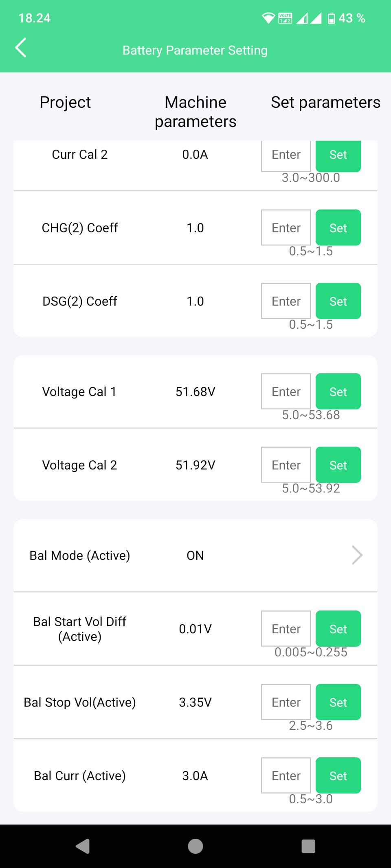391x868 pixels.
Task: Focus Bal Start Vol Diff Enter field
Action: [x=286, y=628]
